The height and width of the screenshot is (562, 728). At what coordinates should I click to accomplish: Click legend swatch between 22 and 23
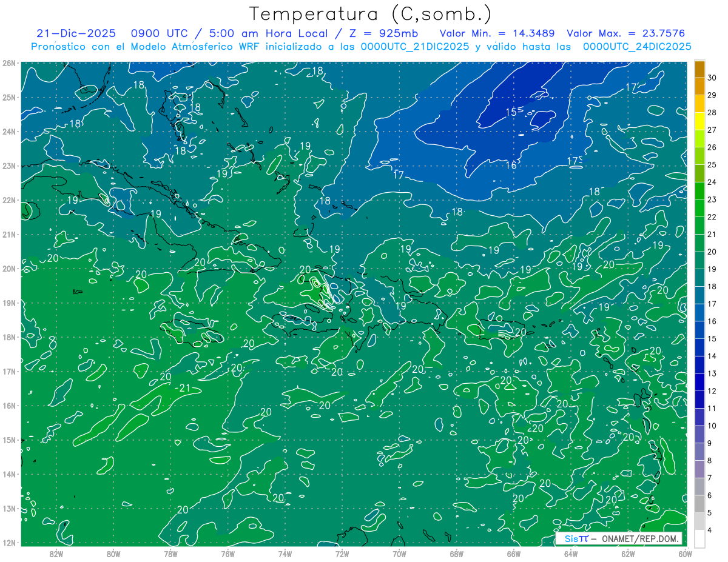coord(699,208)
